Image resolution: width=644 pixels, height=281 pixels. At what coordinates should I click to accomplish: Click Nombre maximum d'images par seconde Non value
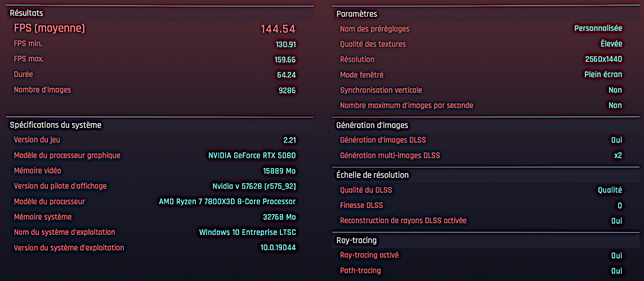tap(615, 106)
